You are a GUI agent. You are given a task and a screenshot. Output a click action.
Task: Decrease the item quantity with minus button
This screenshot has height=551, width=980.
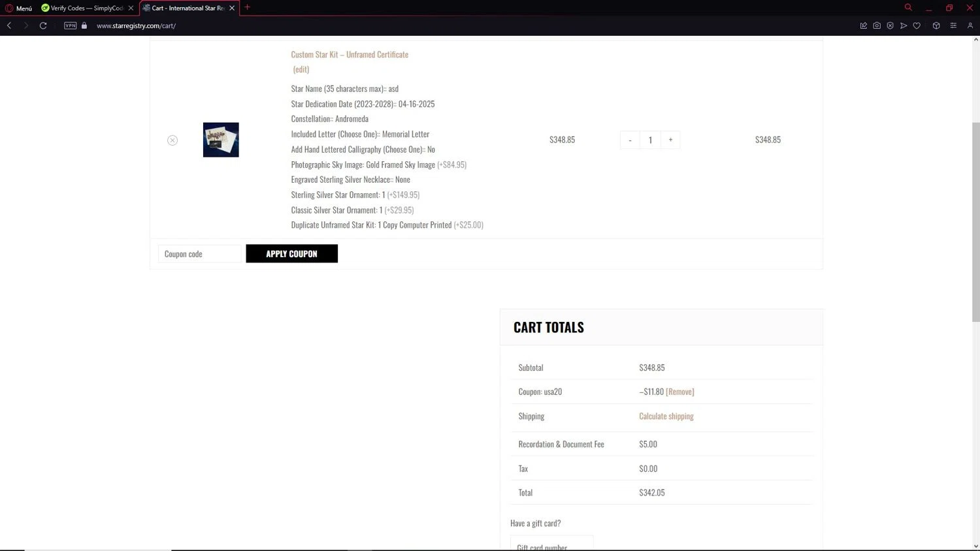pyautogui.click(x=630, y=140)
